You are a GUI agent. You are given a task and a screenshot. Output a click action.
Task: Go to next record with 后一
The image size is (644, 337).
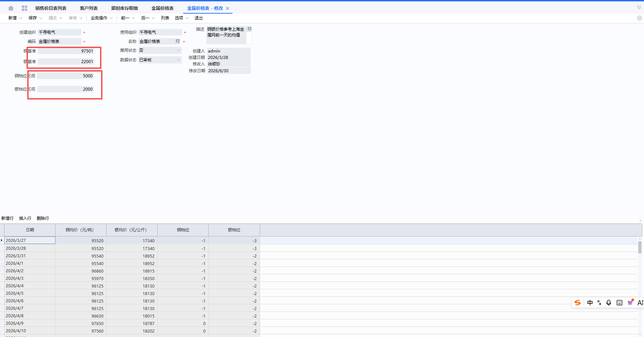(x=145, y=18)
